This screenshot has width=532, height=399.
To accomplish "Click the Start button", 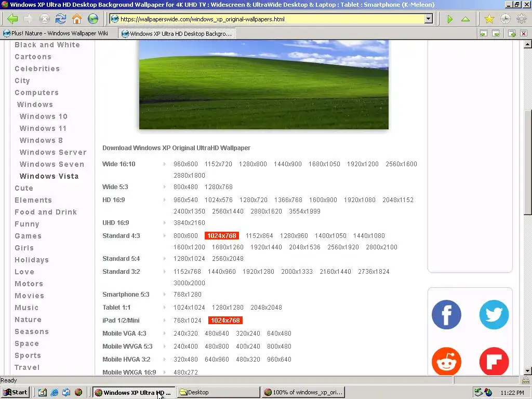I will (16, 392).
